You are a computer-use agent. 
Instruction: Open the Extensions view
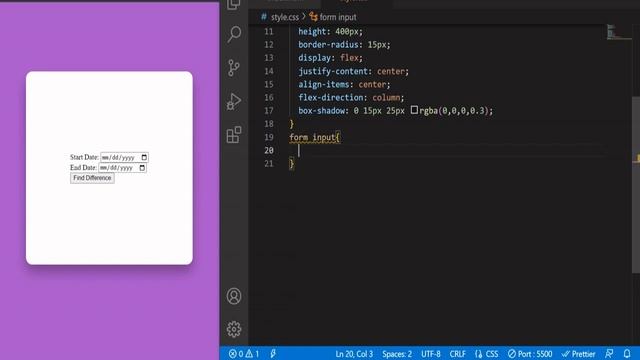coord(234,135)
